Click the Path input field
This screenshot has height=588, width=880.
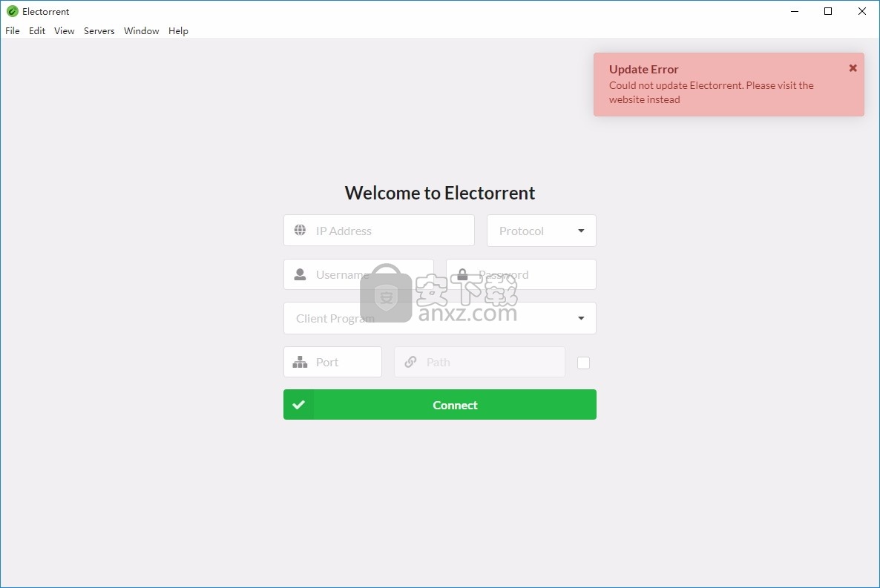(x=480, y=362)
